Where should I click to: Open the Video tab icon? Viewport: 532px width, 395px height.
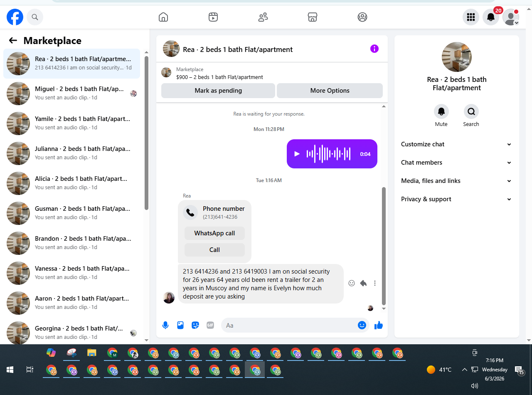[x=213, y=17]
